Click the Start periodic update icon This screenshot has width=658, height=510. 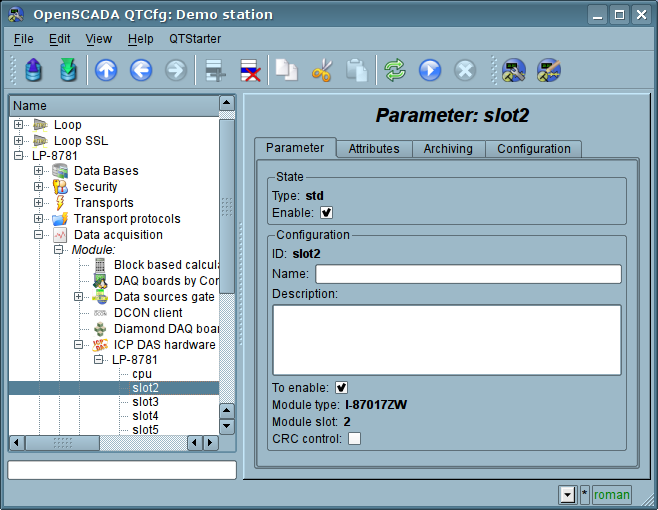coord(430,70)
